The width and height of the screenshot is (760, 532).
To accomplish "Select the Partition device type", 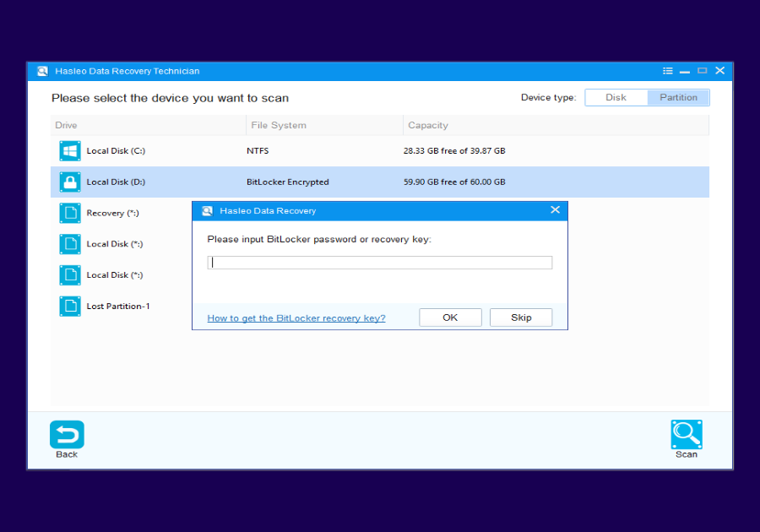I will (678, 97).
